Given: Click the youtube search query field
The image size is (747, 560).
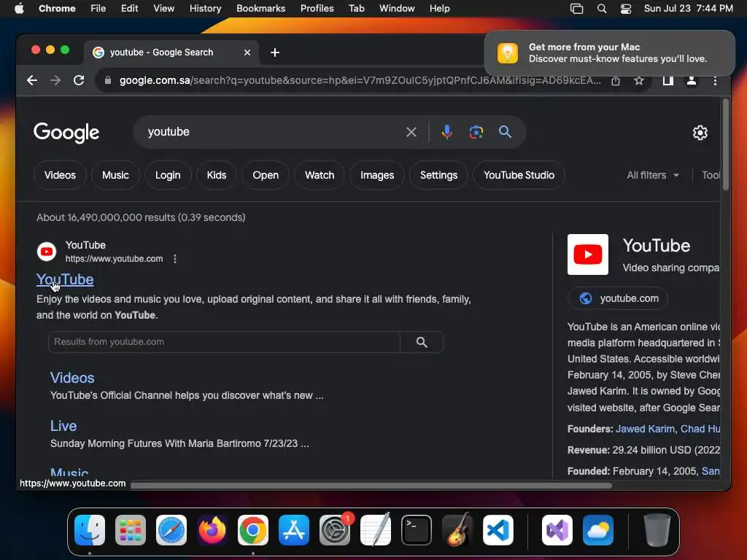Looking at the screenshot, I should coord(271,132).
